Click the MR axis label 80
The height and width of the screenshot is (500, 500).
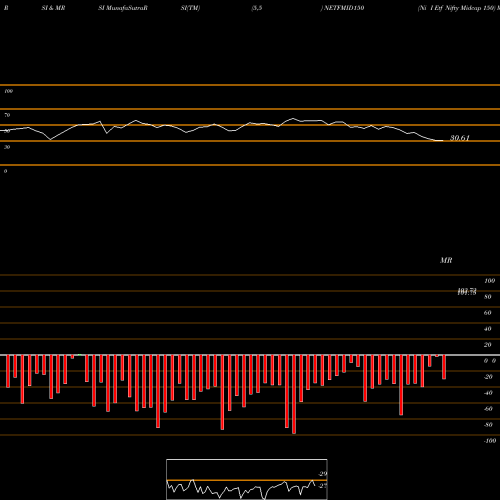pos(488,297)
